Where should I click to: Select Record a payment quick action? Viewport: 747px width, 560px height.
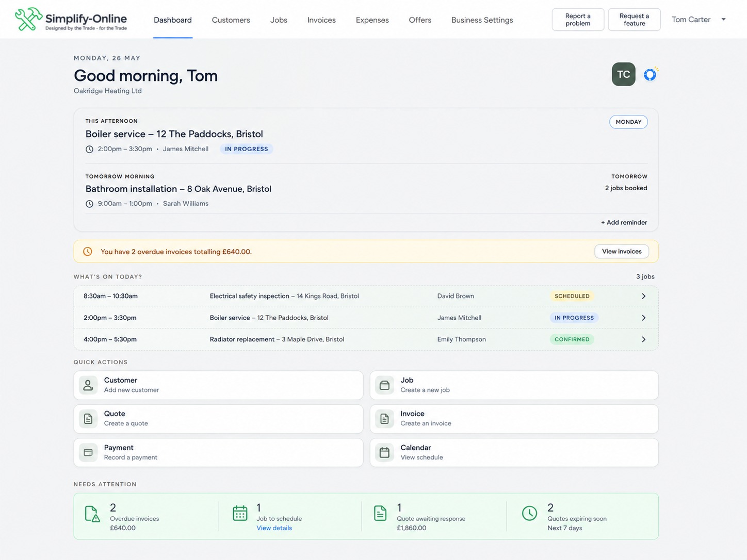tap(219, 453)
